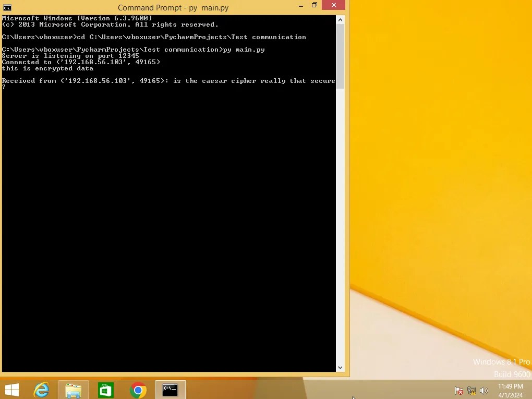Image resolution: width=532 pixels, height=399 pixels.
Task: Open the Windows Store taskbar icon
Action: tap(106, 390)
